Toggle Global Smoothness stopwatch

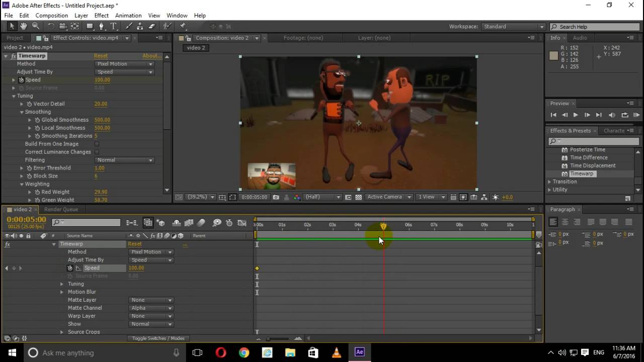pyautogui.click(x=37, y=120)
